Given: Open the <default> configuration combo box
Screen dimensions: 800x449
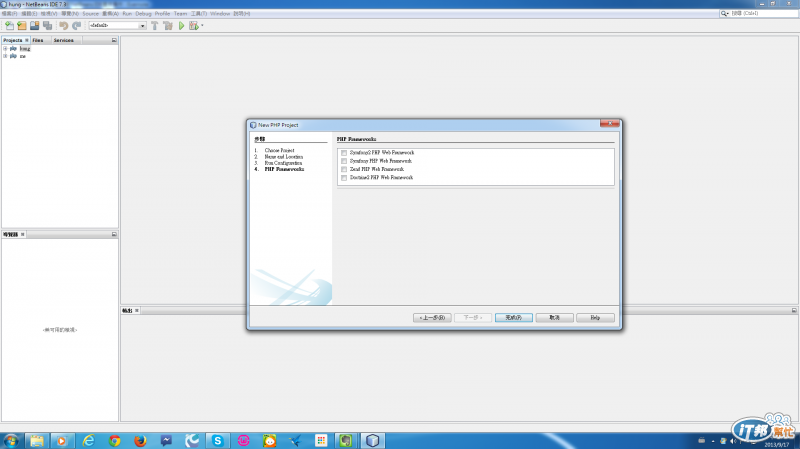Looking at the screenshot, I should coord(117,26).
